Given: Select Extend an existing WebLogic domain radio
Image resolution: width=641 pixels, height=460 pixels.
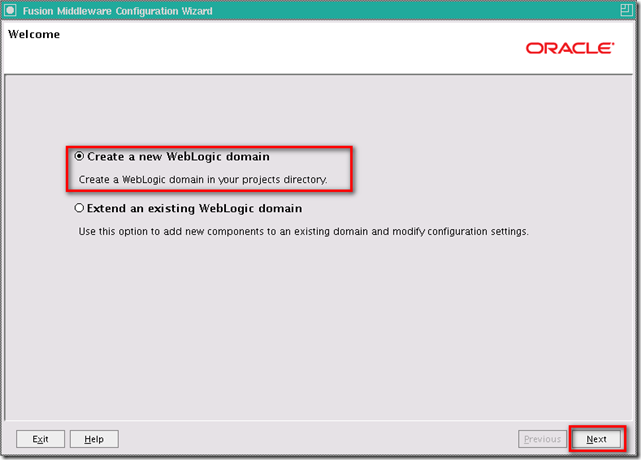Looking at the screenshot, I should pos(79,208).
